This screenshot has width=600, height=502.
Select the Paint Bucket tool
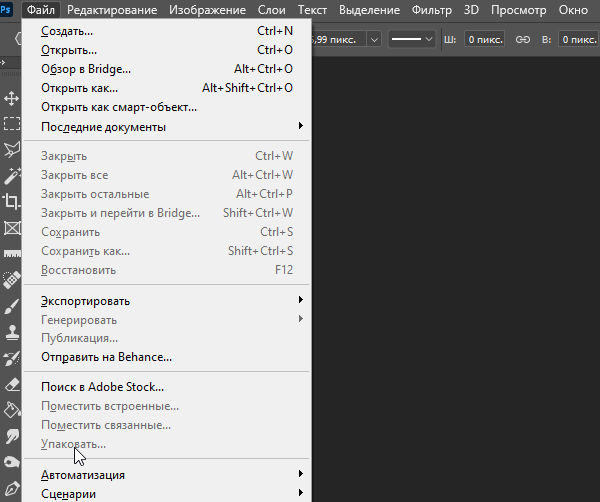coord(11,410)
